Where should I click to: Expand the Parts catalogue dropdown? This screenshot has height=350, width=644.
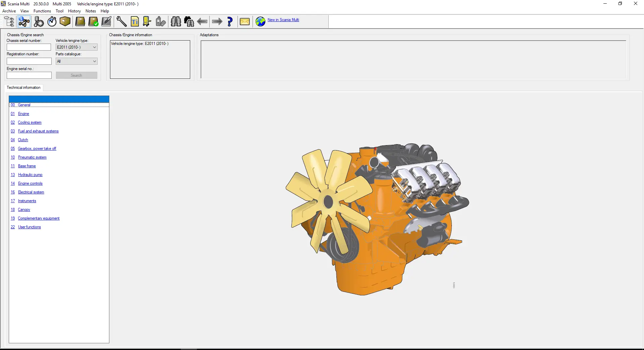click(x=94, y=61)
